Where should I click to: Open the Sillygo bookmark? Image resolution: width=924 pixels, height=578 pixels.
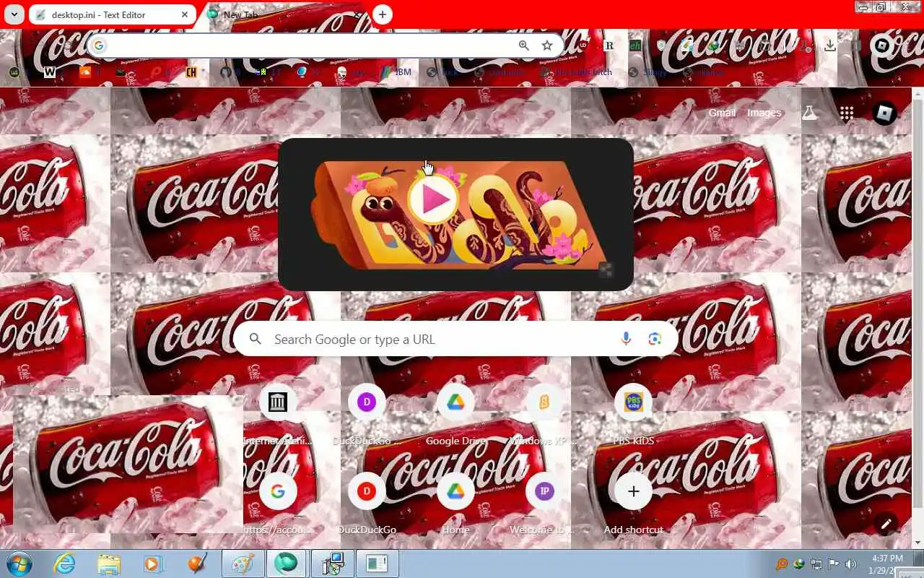[x=649, y=72]
